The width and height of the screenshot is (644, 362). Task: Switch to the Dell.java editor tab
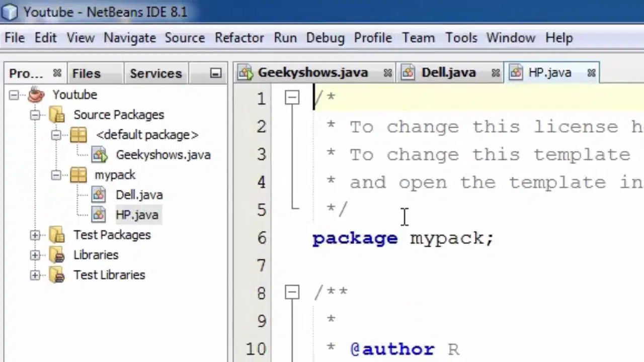click(x=449, y=73)
